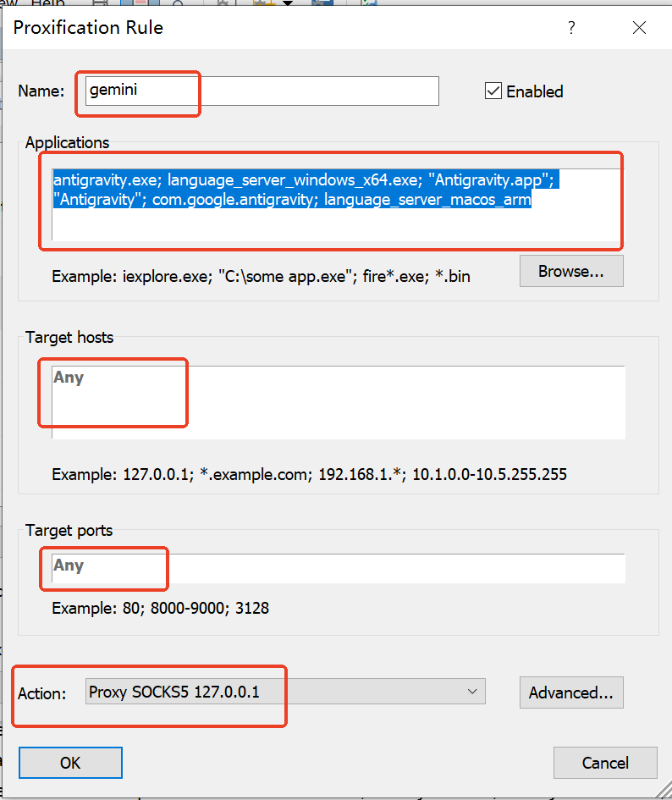672x800 pixels.
Task: Click the Target ports field
Action: tap(339, 568)
